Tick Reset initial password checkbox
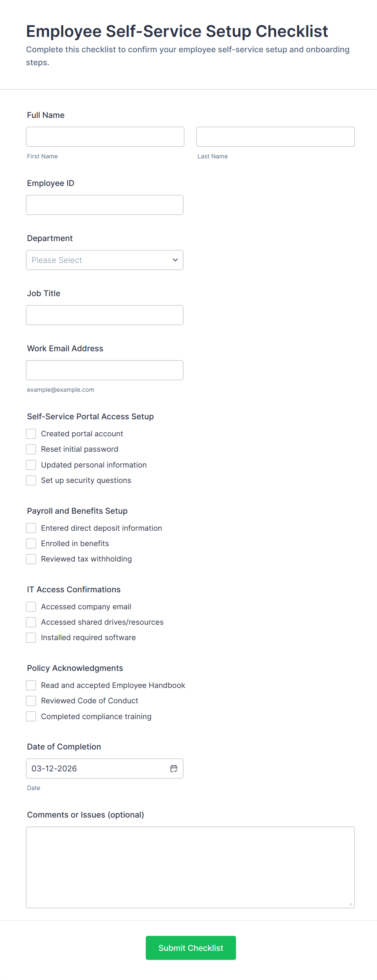Screen dimensions: 377x980 [x=31, y=449]
